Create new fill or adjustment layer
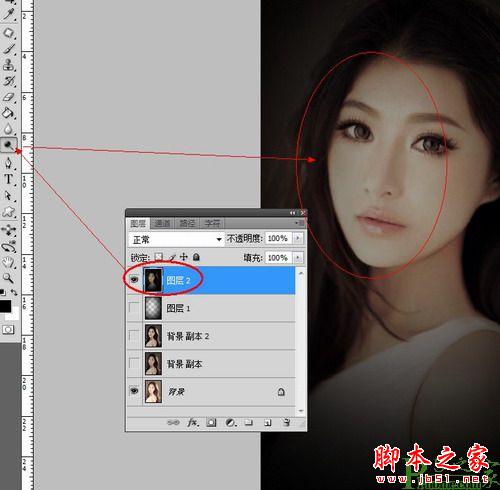This screenshot has height=490, width=500. pos(231,423)
